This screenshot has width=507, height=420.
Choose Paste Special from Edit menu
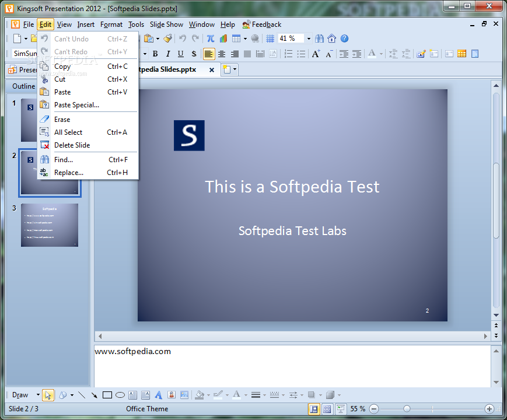[x=88, y=105]
